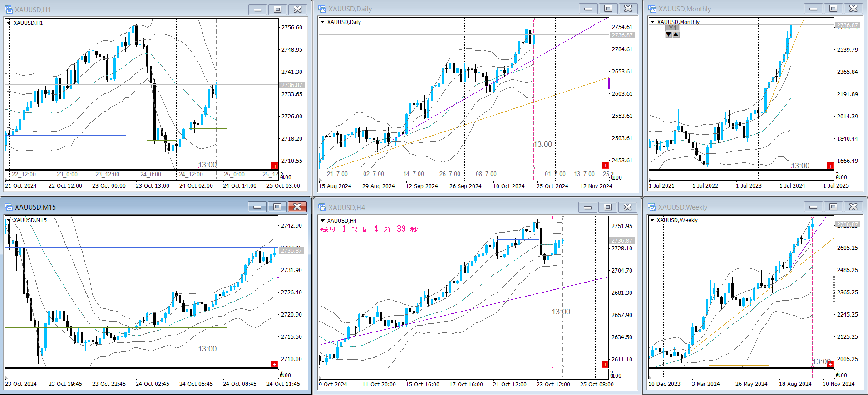The height and width of the screenshot is (395, 868).
Task: Expand the XAUUSD,H4 chart dropdown triangle
Action: tap(323, 221)
